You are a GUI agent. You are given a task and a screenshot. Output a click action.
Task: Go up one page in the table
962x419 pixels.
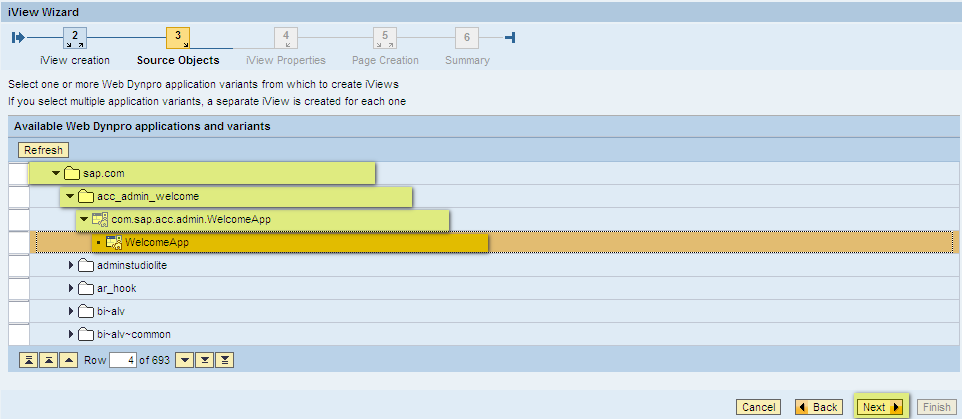coord(48,361)
